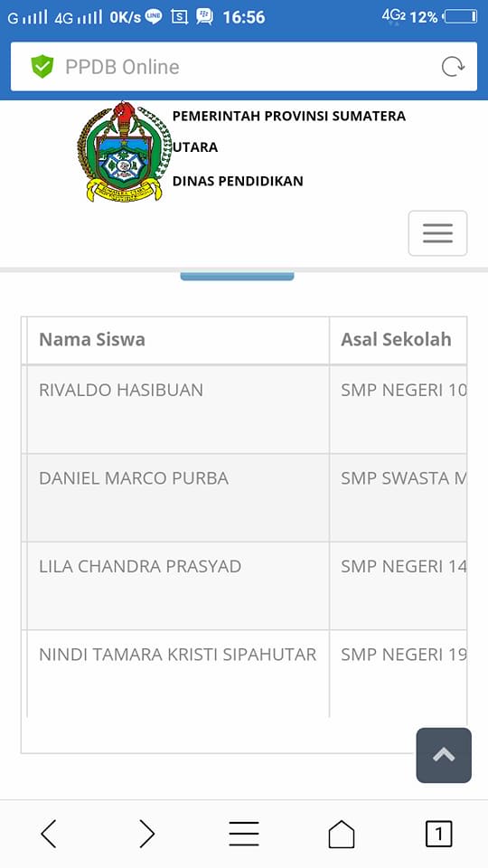The image size is (488, 868).
Task: Open the hamburger navigation menu
Action: [x=437, y=233]
